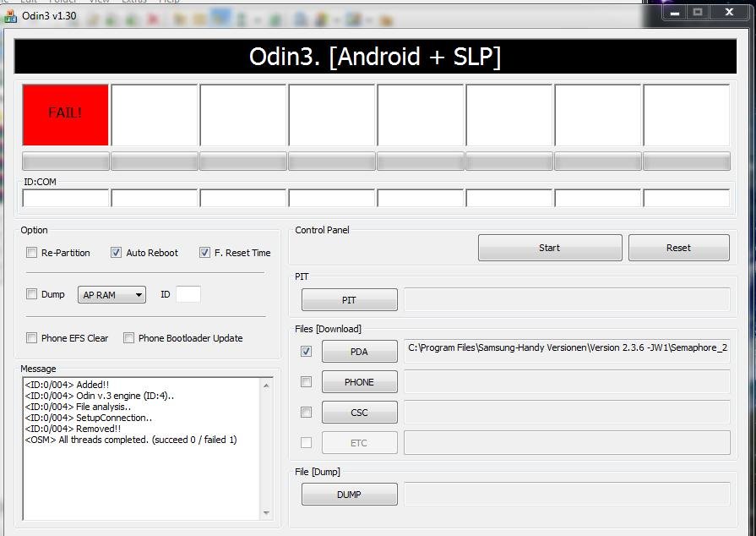The image size is (756, 536).
Task: Click the ID field next to AP RAM
Action: tap(188, 294)
